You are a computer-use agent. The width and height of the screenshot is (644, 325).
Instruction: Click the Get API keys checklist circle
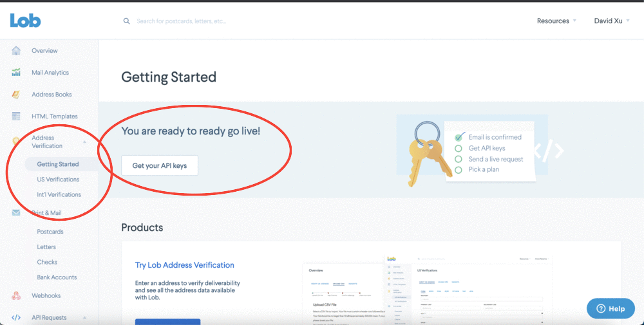(459, 148)
